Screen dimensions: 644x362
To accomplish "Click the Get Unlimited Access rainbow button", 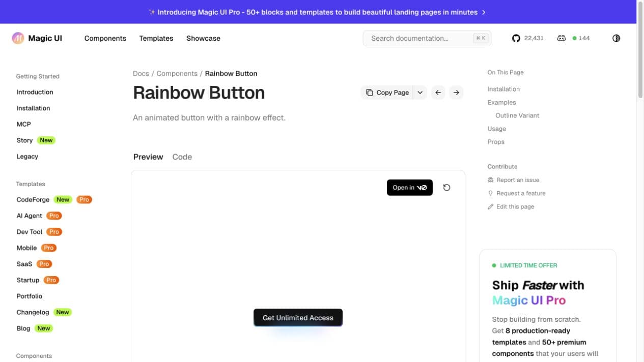I will (298, 318).
